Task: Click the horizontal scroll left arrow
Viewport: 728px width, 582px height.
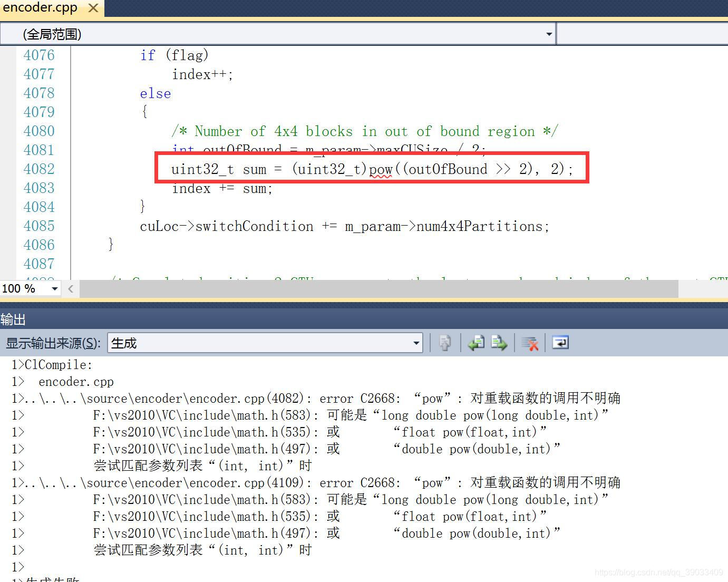Action: [71, 288]
